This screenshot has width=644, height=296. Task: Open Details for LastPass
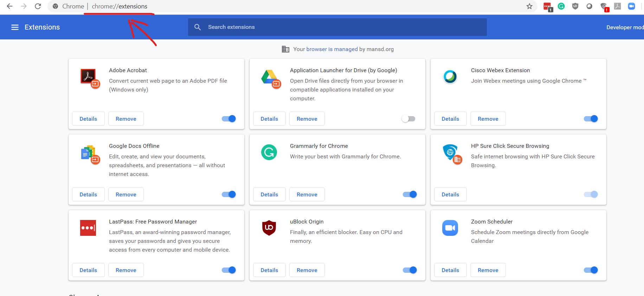(88, 270)
